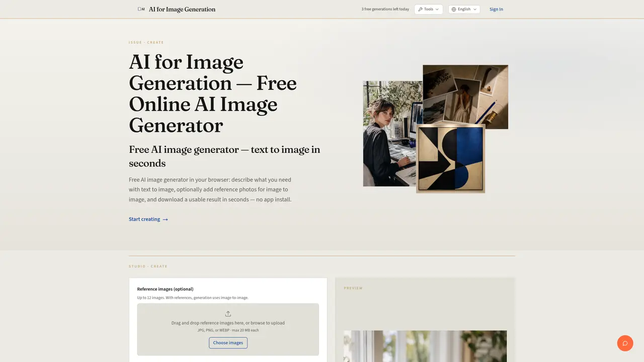644x362 pixels.
Task: Click the arrow icon after Start creating
Action: [165, 219]
